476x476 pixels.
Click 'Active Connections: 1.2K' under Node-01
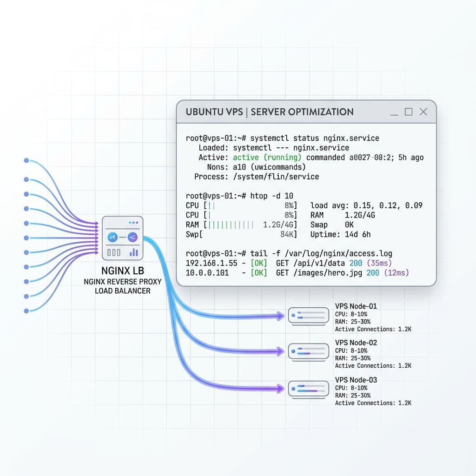373,330
